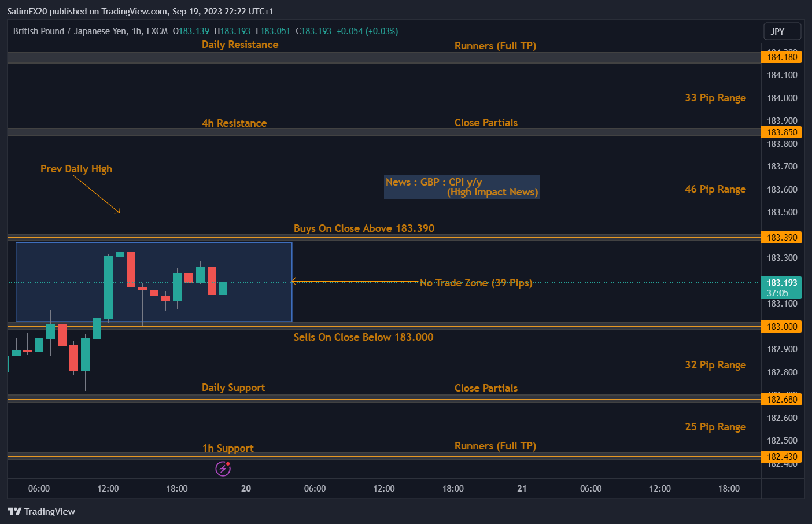Screen dimensions: 812x524
Task: Click date marker 20 on time axis
Action: click(x=246, y=489)
